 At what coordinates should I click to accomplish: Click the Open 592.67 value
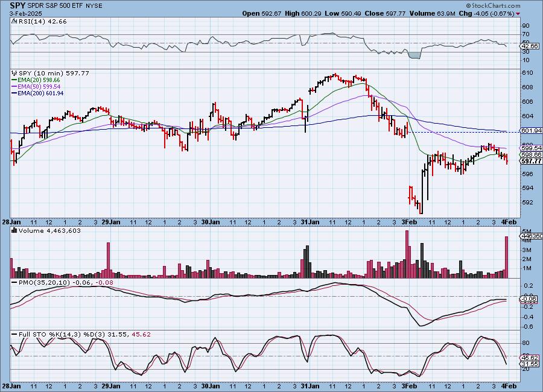pyautogui.click(x=262, y=13)
